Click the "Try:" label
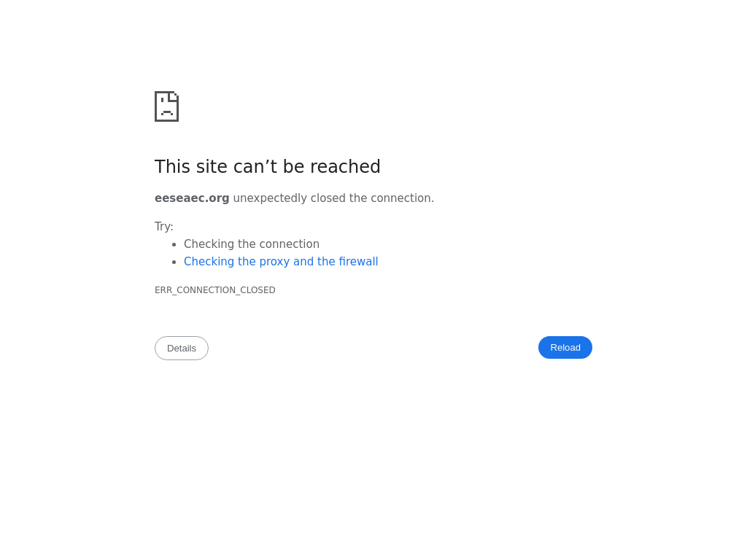747x560 pixels. [164, 227]
